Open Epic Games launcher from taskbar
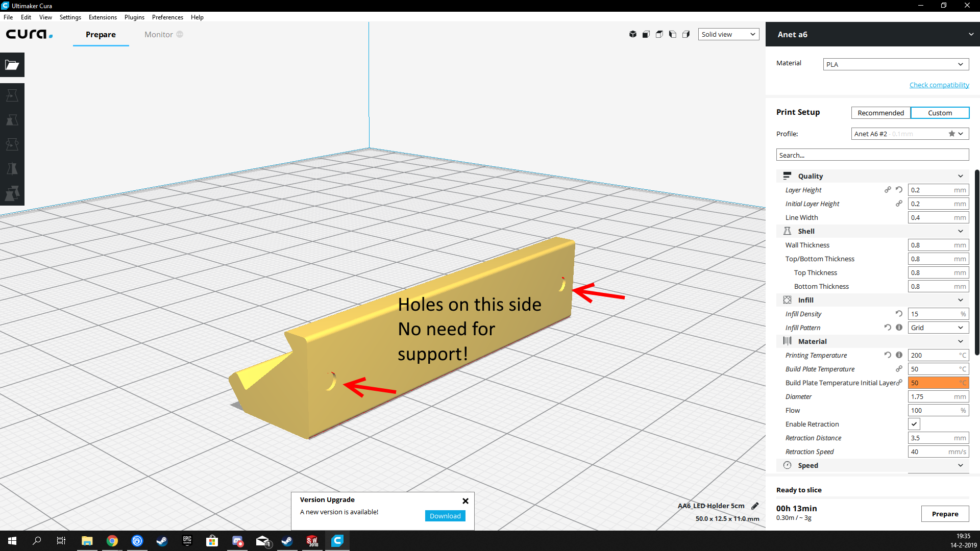The image size is (980, 551). click(187, 541)
